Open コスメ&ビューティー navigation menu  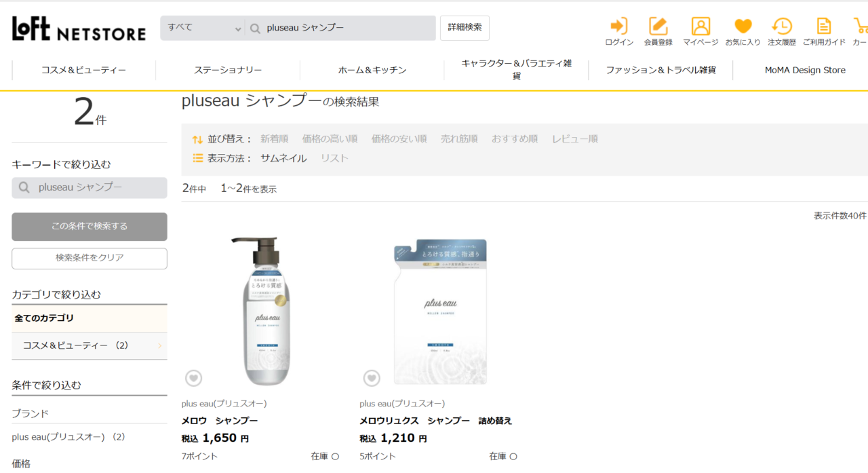83,70
